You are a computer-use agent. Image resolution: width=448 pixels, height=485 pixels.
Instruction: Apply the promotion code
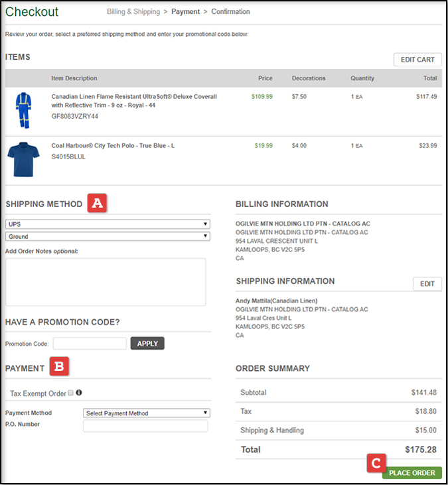click(147, 344)
